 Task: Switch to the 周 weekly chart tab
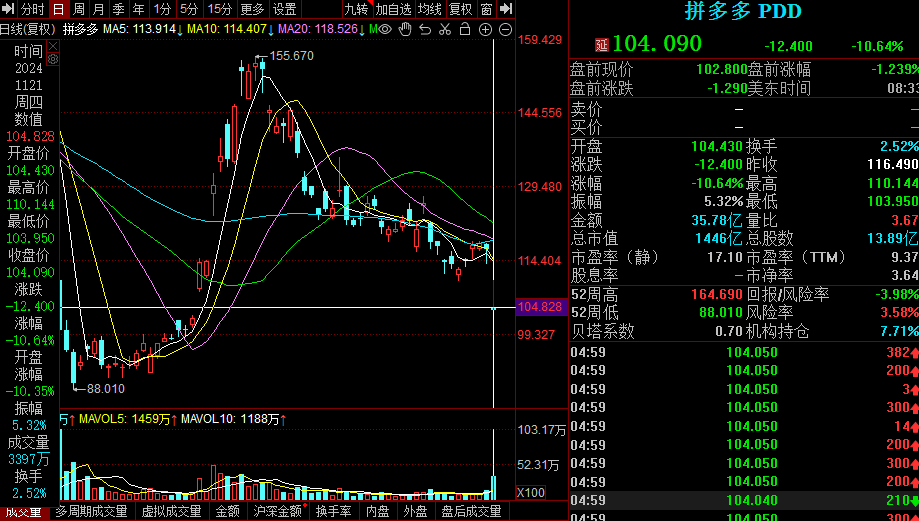(78, 9)
